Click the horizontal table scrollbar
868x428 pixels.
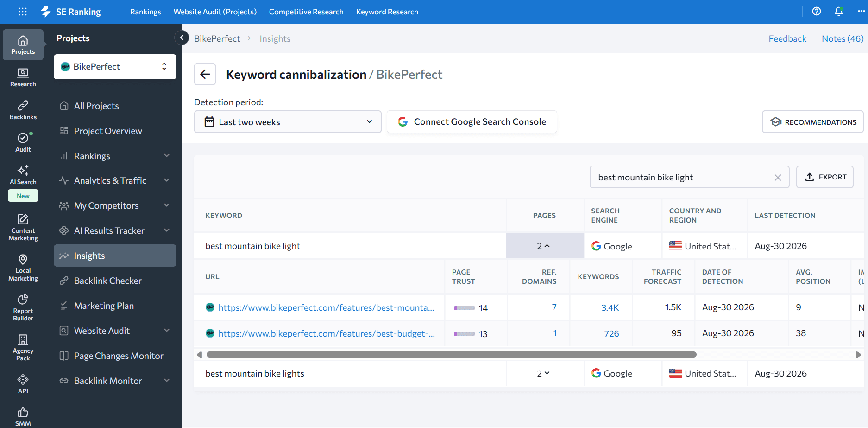[x=452, y=354]
